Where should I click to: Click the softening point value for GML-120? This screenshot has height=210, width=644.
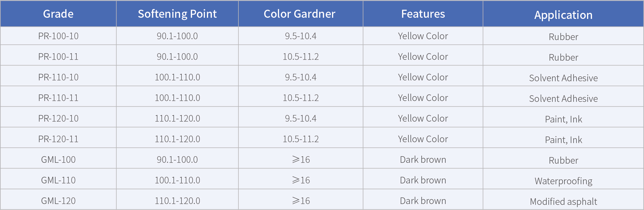point(177,201)
